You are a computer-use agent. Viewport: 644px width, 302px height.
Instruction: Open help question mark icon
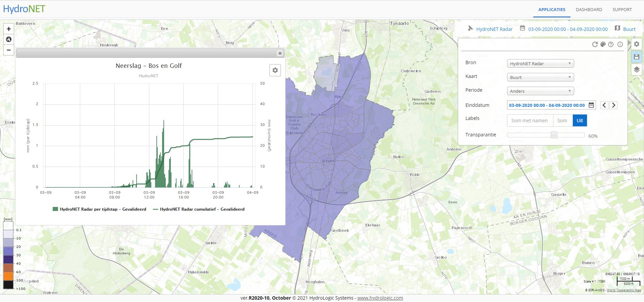(x=611, y=44)
